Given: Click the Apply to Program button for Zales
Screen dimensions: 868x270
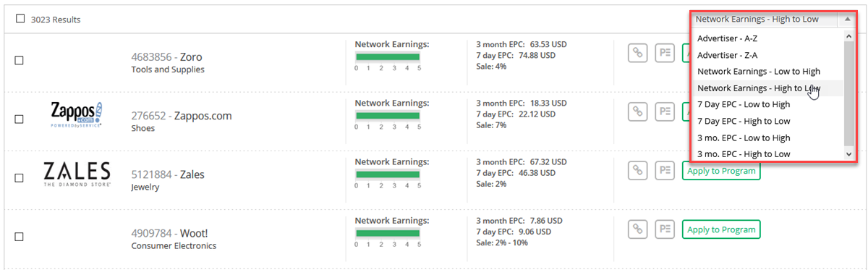Looking at the screenshot, I should [x=721, y=171].
